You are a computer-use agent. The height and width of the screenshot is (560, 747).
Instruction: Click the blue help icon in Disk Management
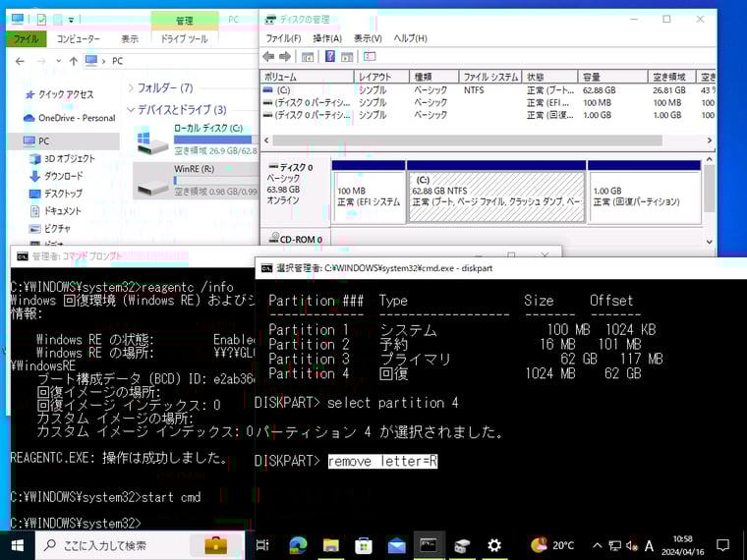coord(329,56)
